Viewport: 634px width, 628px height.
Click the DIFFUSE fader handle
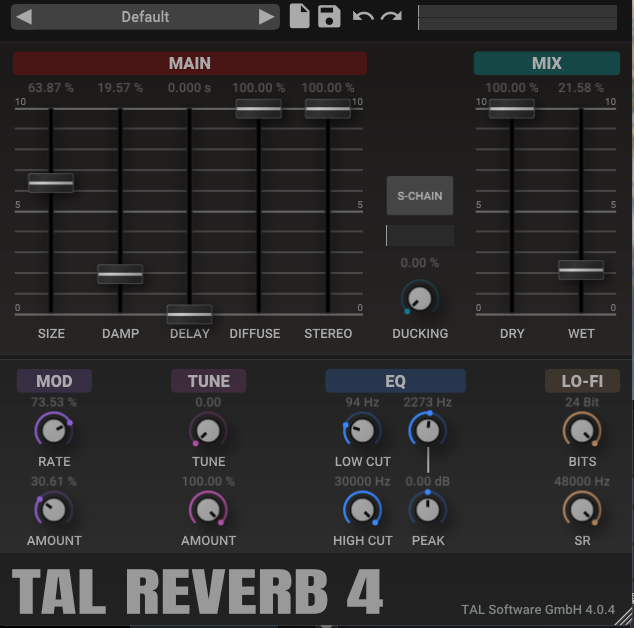(x=259, y=109)
